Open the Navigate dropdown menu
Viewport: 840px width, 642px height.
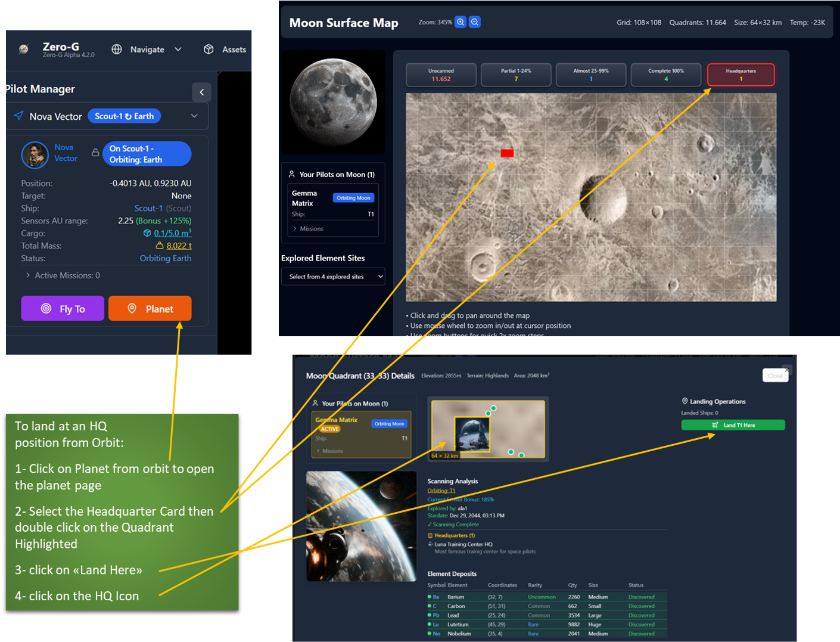pyautogui.click(x=147, y=49)
